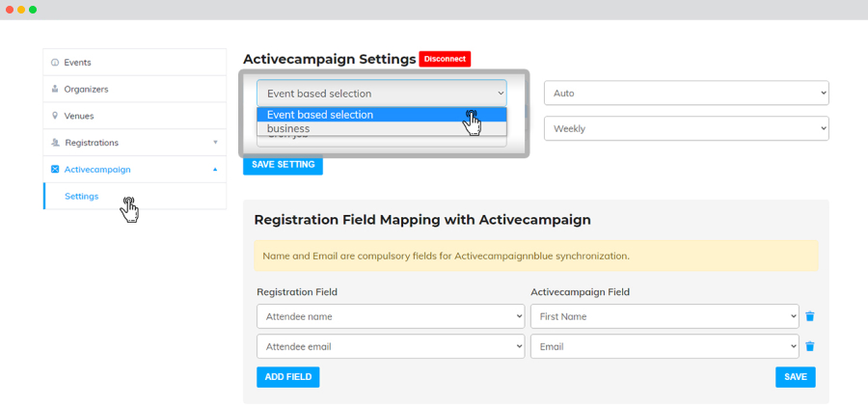Click the SAVE SETTING button
The image size is (868, 405).
[x=283, y=165]
